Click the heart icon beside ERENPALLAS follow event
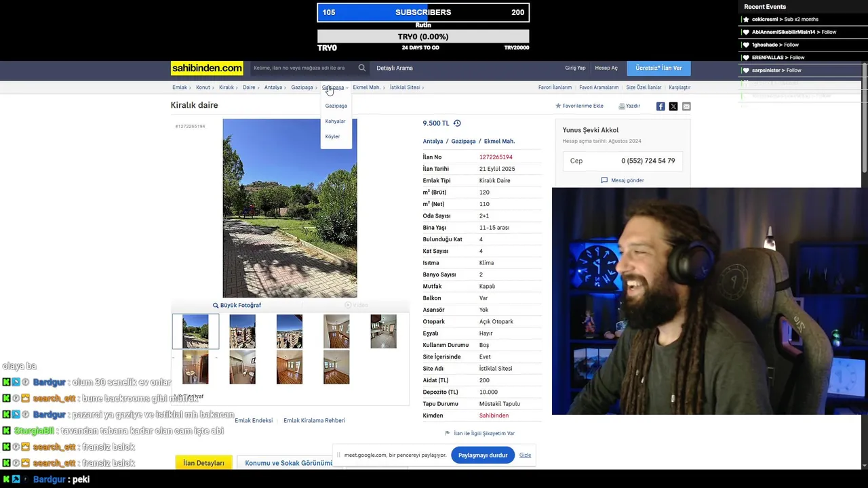The height and width of the screenshot is (488, 868). (x=746, y=58)
